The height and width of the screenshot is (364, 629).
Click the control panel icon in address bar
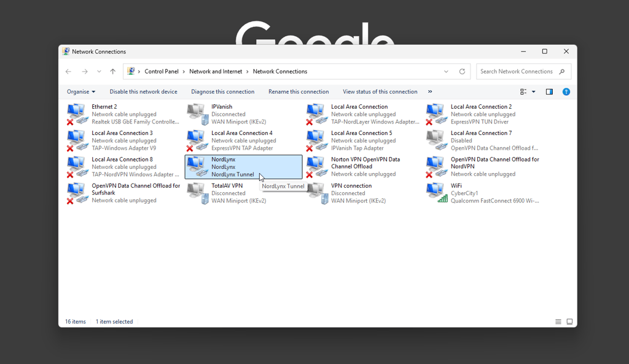(131, 71)
